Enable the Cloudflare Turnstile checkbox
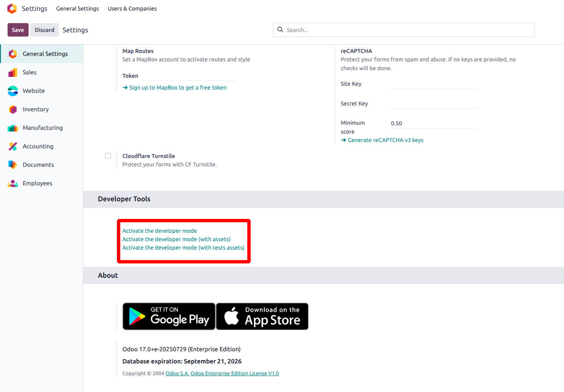 [x=108, y=156]
